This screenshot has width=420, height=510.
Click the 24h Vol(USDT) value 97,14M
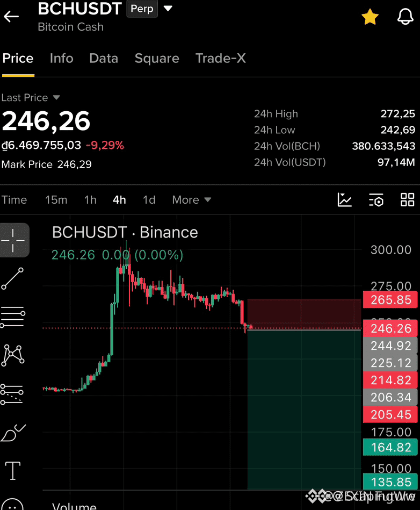pos(396,162)
